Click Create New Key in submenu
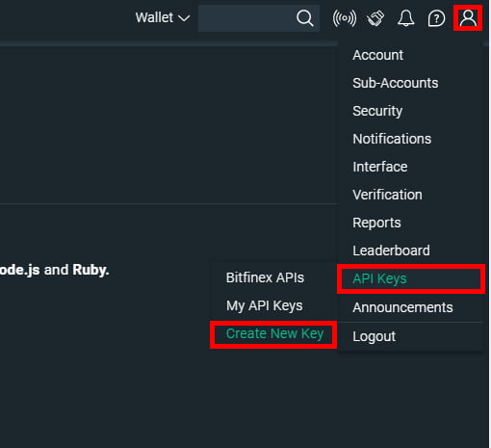This screenshot has width=491, height=448. [x=273, y=334]
